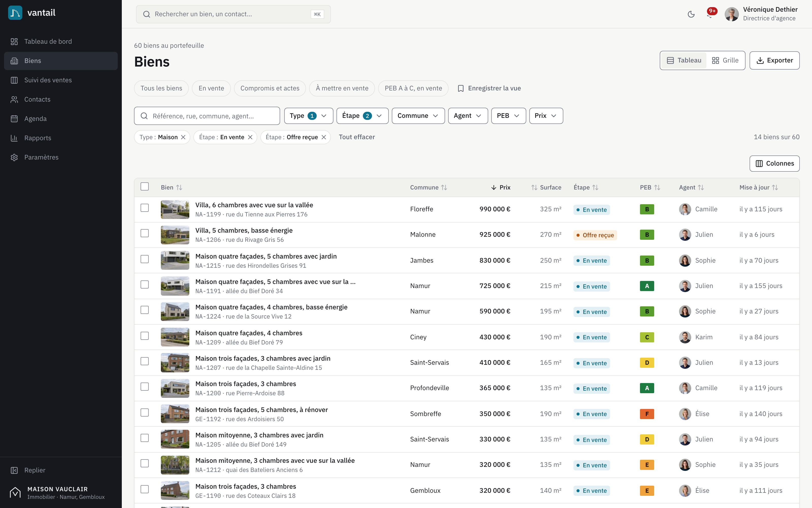Sort by Surface column arrows

click(534, 187)
